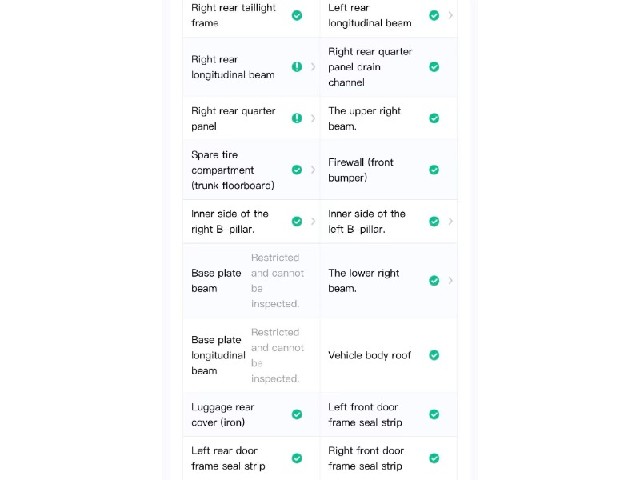Click check for Right front door frame seal strip

[434, 458]
